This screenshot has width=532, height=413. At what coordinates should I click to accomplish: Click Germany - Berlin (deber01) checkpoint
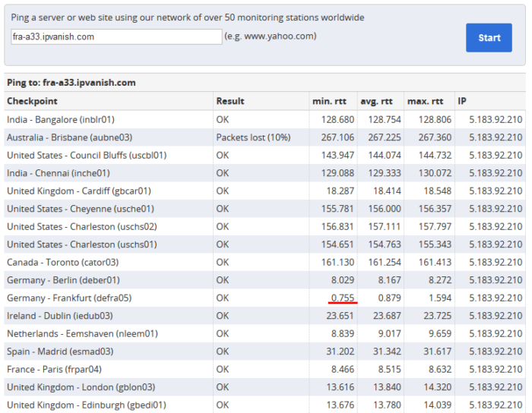63,280
